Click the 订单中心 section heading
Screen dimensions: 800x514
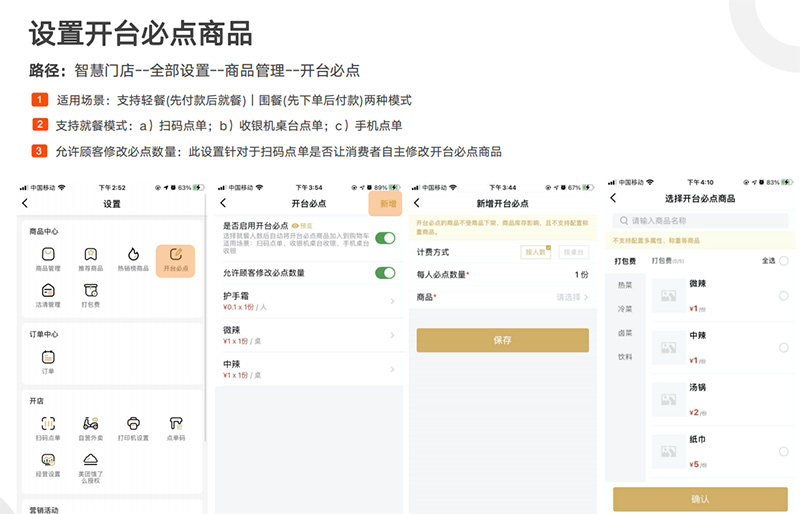coord(44,334)
